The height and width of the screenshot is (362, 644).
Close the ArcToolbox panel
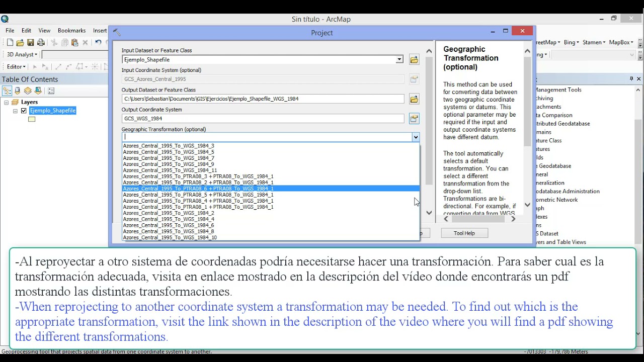coord(638,79)
